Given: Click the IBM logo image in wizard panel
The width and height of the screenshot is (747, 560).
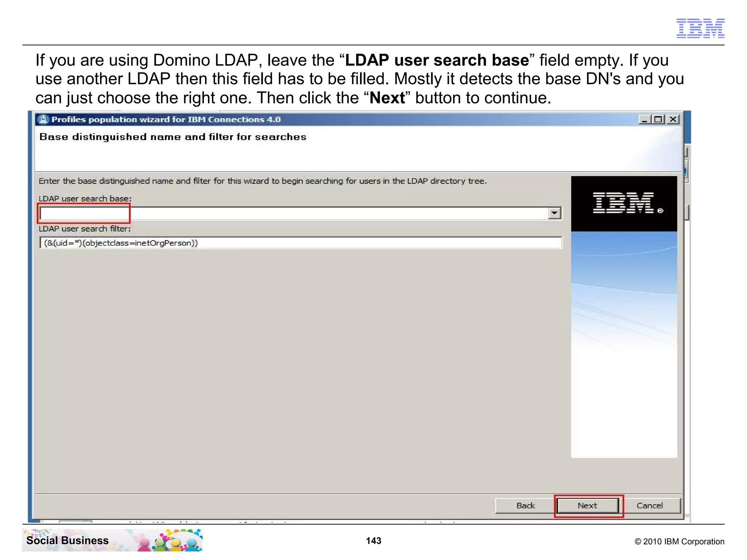Looking at the screenshot, I should point(624,203).
